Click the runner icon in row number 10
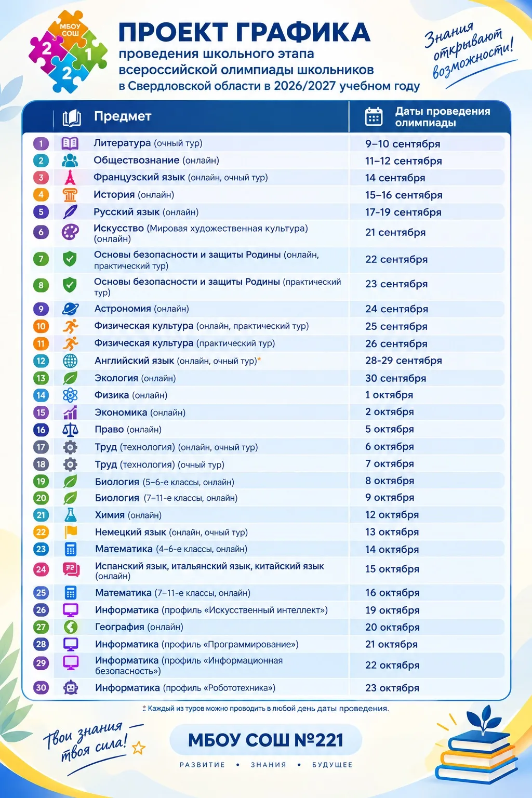The image size is (532, 798). coord(70,326)
